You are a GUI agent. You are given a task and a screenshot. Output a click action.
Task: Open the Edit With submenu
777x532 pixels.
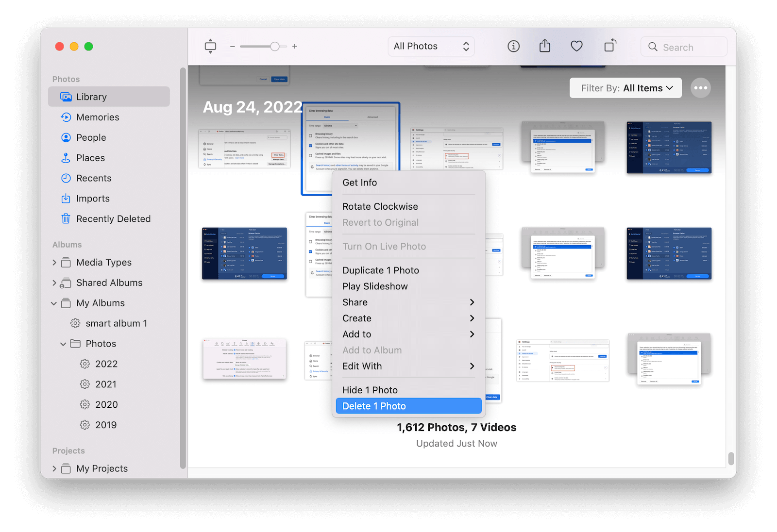[x=408, y=366]
